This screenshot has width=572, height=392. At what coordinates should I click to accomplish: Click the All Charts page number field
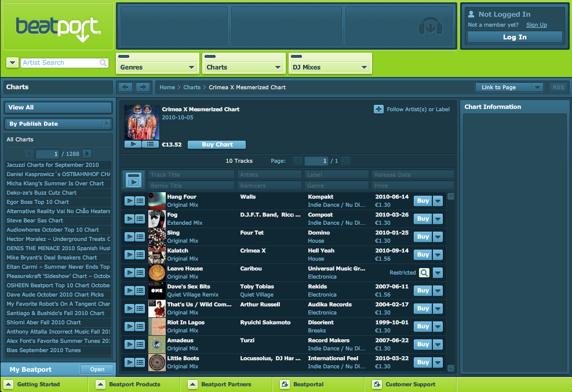point(48,154)
